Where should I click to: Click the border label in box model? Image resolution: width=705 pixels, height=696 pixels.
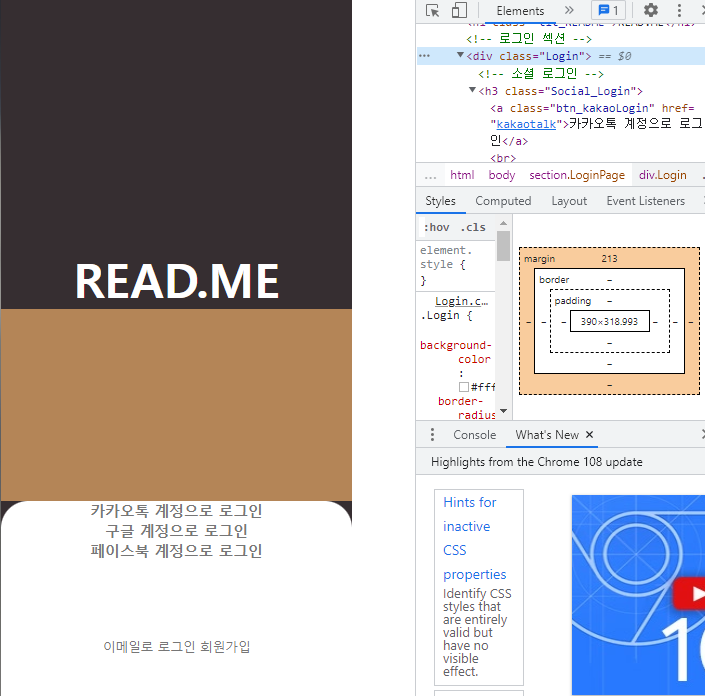click(x=554, y=280)
